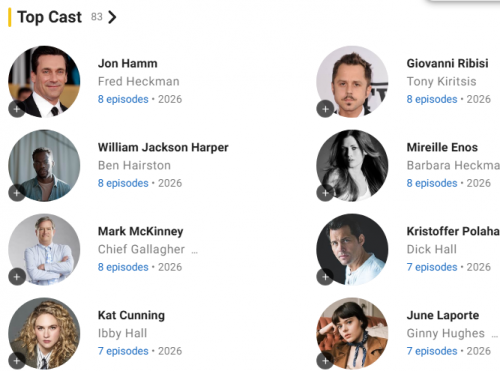
Task: Add Jon Hamm to favorites via plus icon
Action: (x=17, y=109)
